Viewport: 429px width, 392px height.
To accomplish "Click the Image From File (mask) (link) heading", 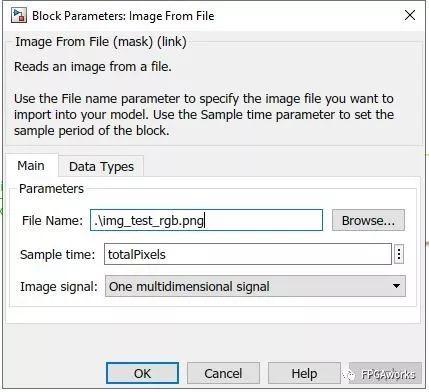I will [101, 42].
